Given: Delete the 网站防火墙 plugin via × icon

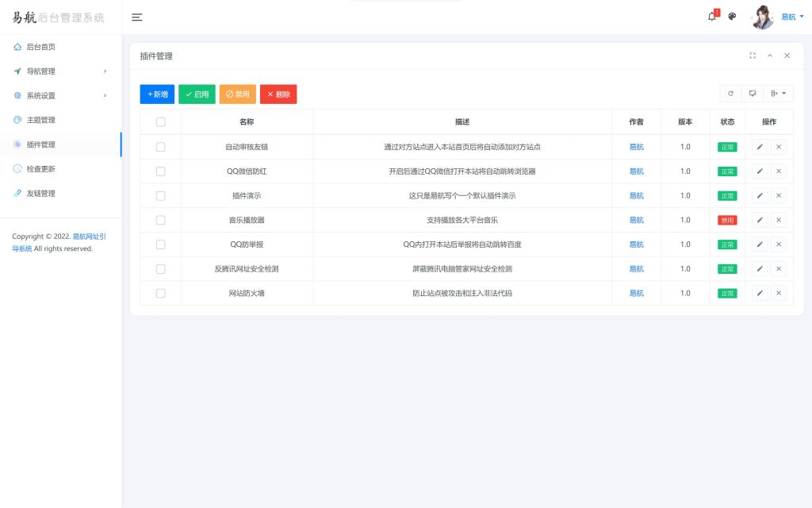Looking at the screenshot, I should click(779, 293).
